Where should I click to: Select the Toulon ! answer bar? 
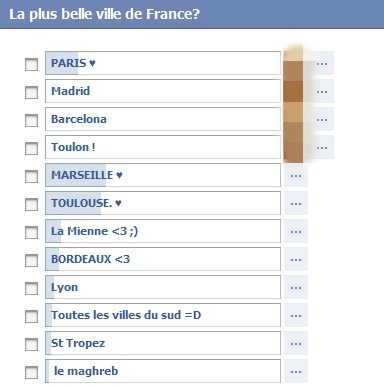(x=163, y=147)
